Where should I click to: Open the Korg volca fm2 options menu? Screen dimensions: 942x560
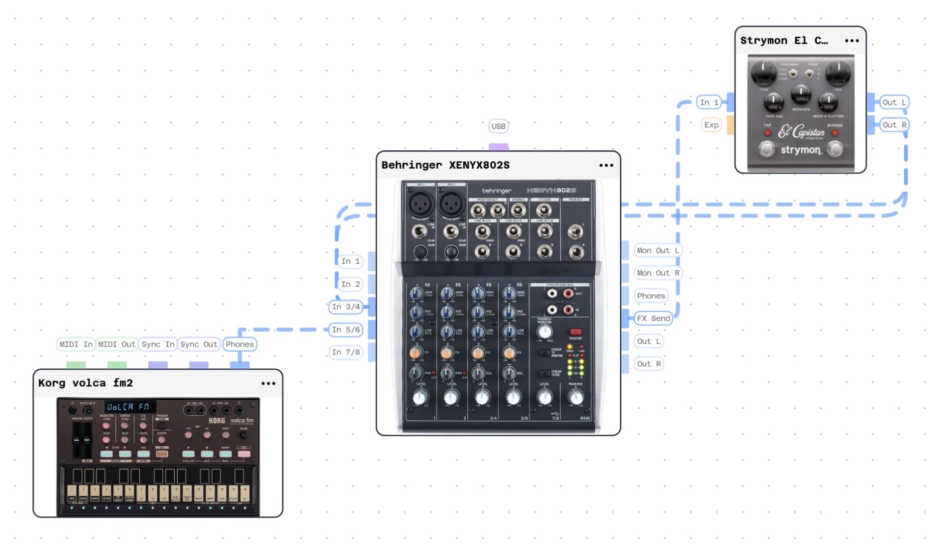(x=268, y=383)
